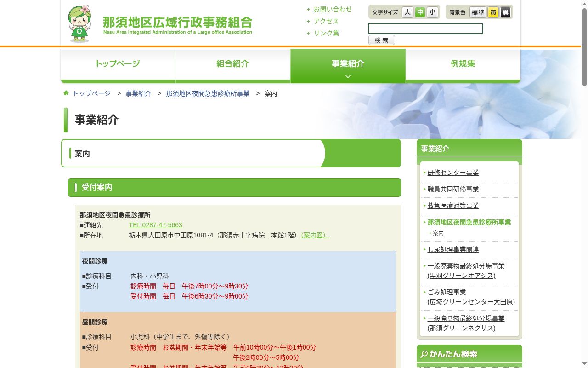Screen dimensions: 588x368
Task: Select 標準 background color
Action: [x=478, y=12]
